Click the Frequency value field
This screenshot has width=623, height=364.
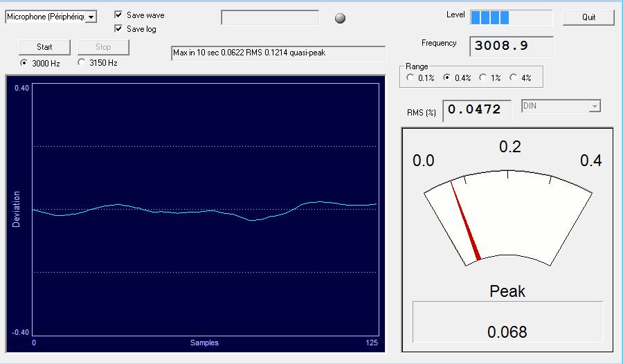[x=512, y=46]
